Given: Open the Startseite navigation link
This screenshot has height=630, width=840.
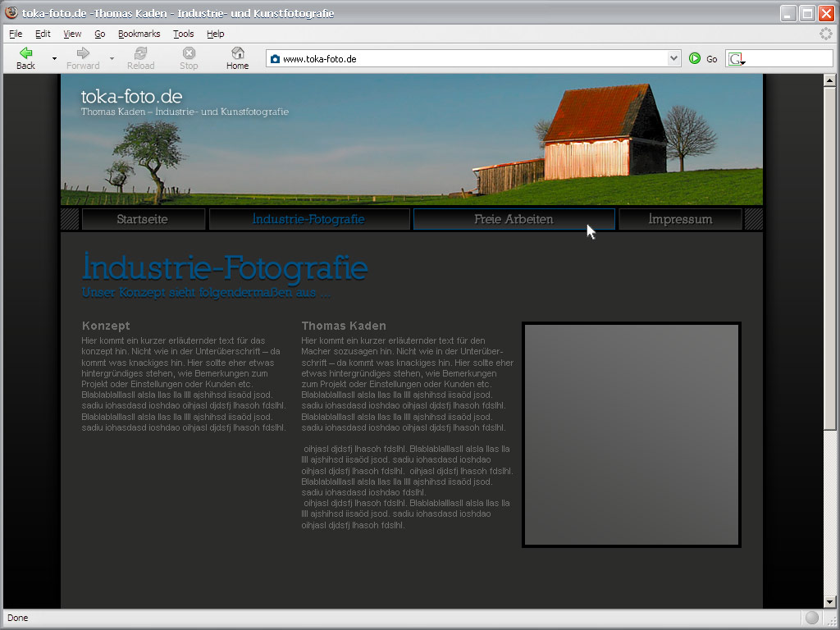Looking at the screenshot, I should pos(143,219).
